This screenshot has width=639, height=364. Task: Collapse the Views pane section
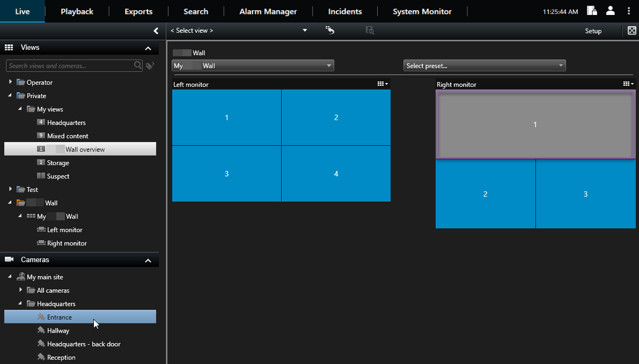pyautogui.click(x=148, y=48)
